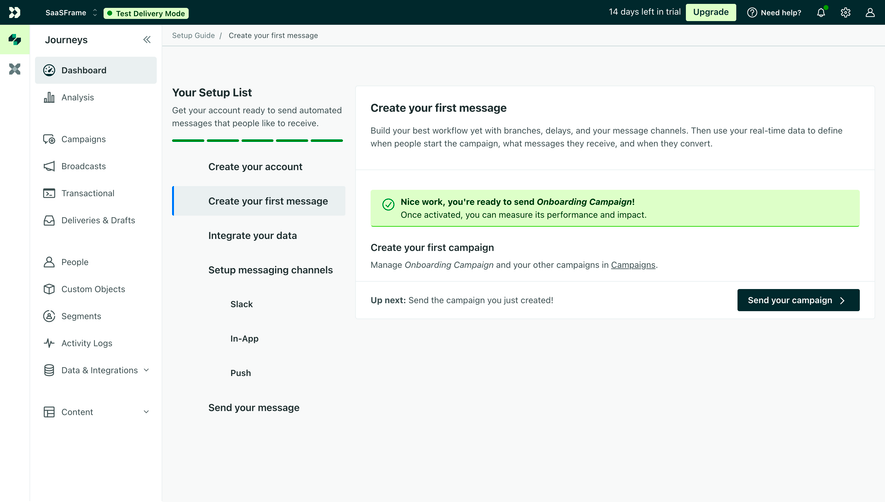Click the first green setup progress segment

coord(188,140)
